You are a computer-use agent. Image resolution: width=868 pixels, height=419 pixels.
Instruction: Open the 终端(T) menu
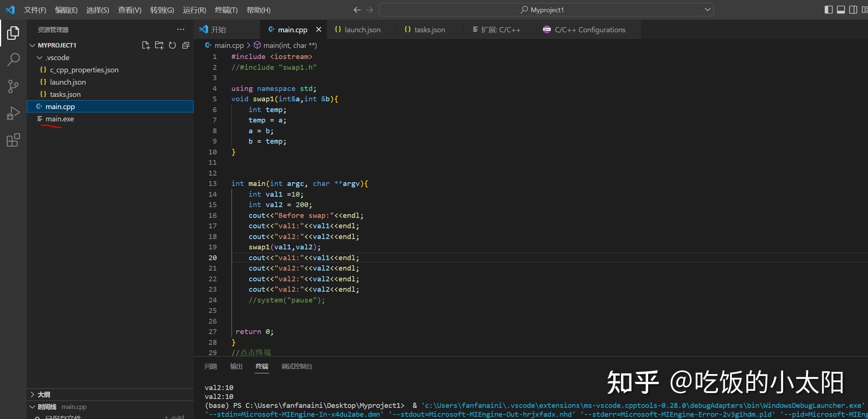226,10
